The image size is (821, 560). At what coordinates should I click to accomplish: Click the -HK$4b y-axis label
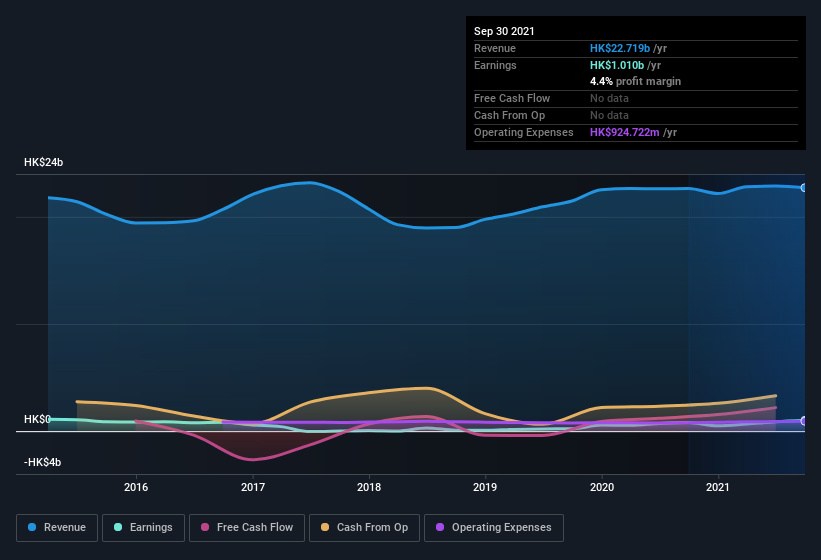tap(42, 462)
